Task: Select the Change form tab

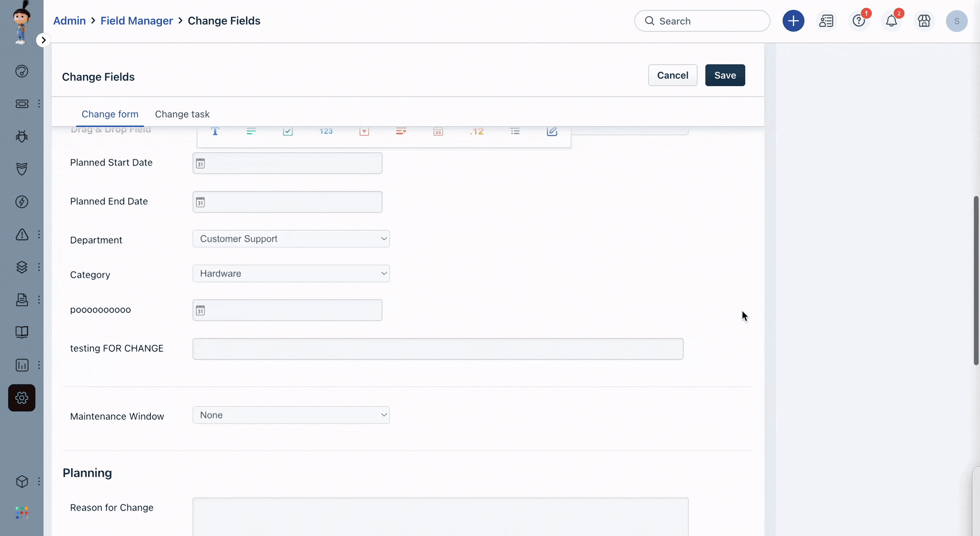Action: tap(109, 114)
